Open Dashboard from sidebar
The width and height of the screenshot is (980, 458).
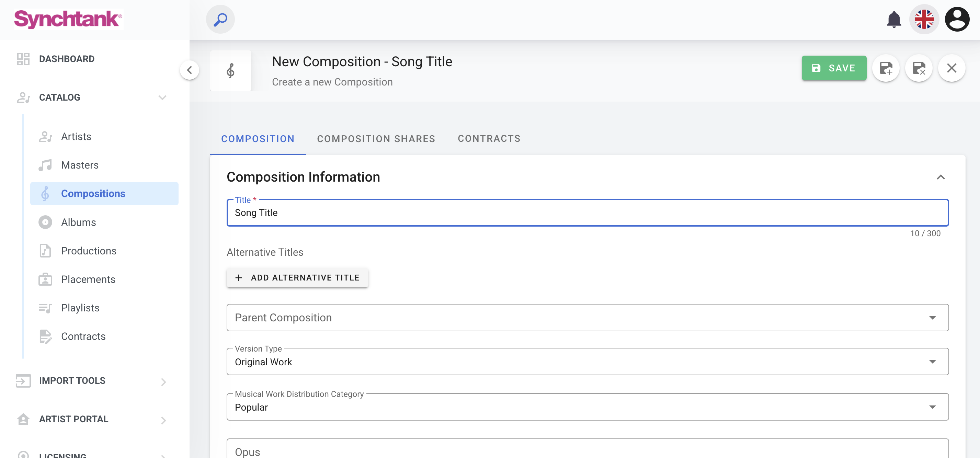(67, 59)
